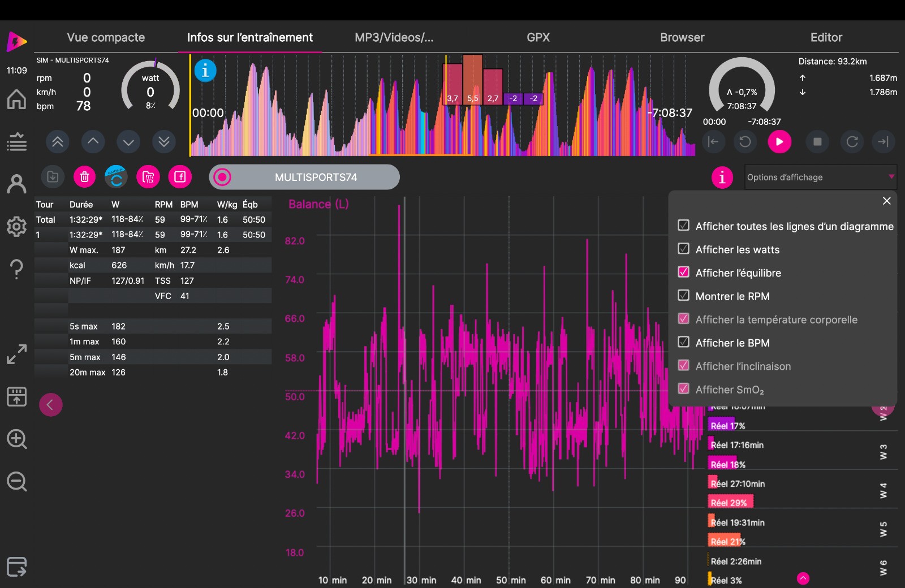The height and width of the screenshot is (588, 905).
Task: Close the display options popup
Action: click(886, 201)
